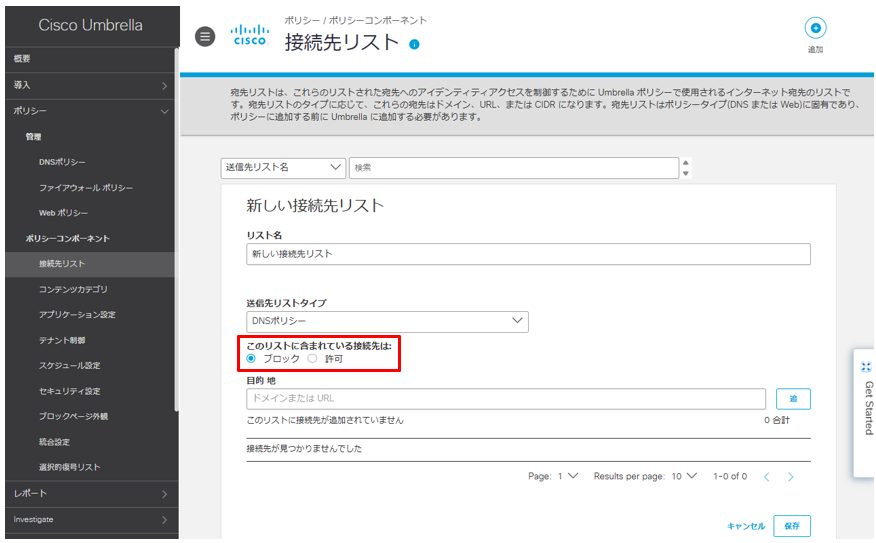
Task: Expand the Investigate sidebar section
Action: pyautogui.click(x=90, y=520)
